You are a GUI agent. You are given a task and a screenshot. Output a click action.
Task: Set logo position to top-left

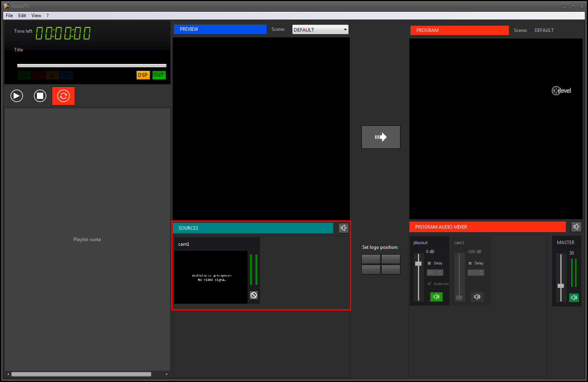371,259
